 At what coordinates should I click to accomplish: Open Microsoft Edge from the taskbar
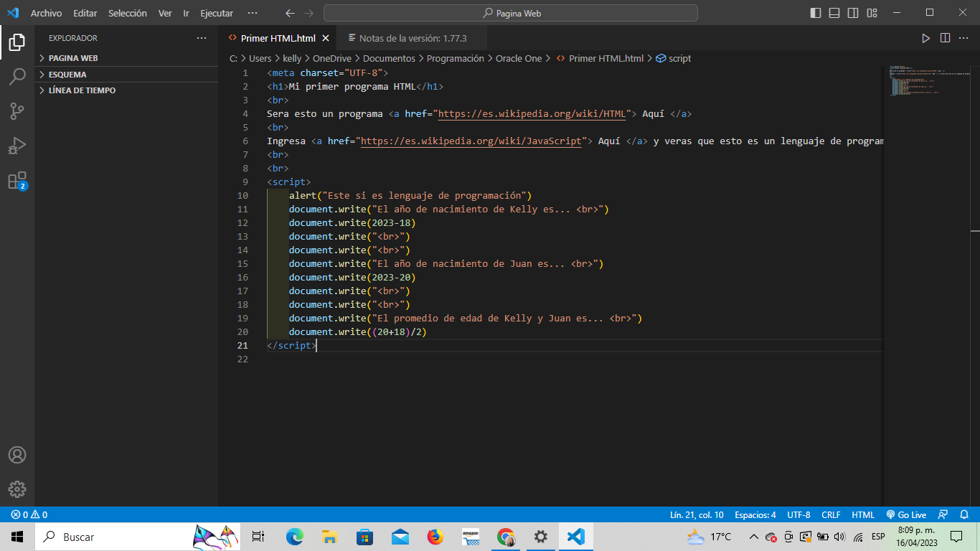click(x=295, y=537)
